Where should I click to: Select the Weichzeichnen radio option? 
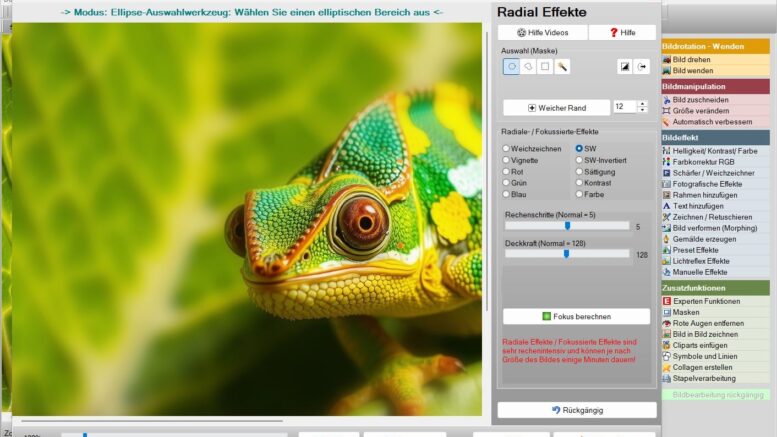coord(506,148)
